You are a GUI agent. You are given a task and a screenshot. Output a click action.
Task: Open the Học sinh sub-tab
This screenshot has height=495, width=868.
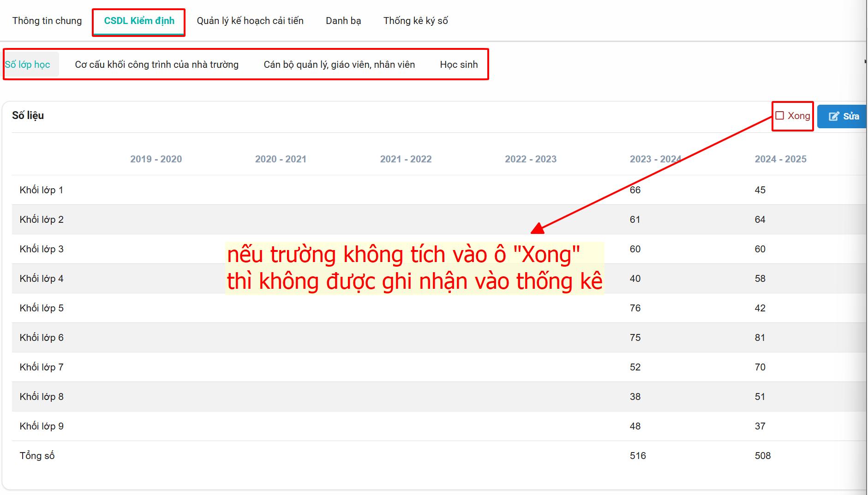coord(459,65)
